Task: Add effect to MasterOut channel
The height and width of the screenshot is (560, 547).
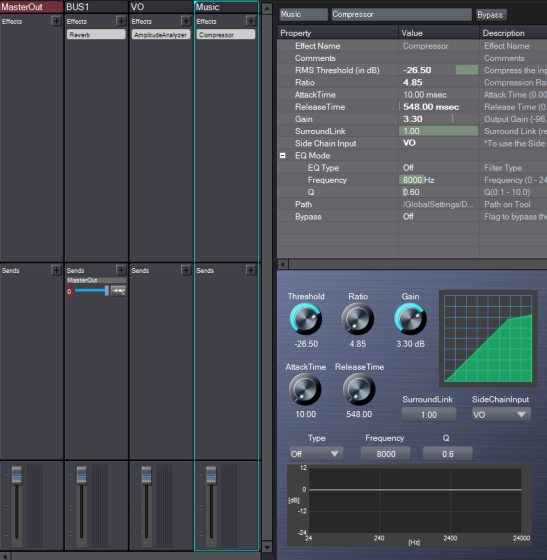Action: [x=56, y=21]
